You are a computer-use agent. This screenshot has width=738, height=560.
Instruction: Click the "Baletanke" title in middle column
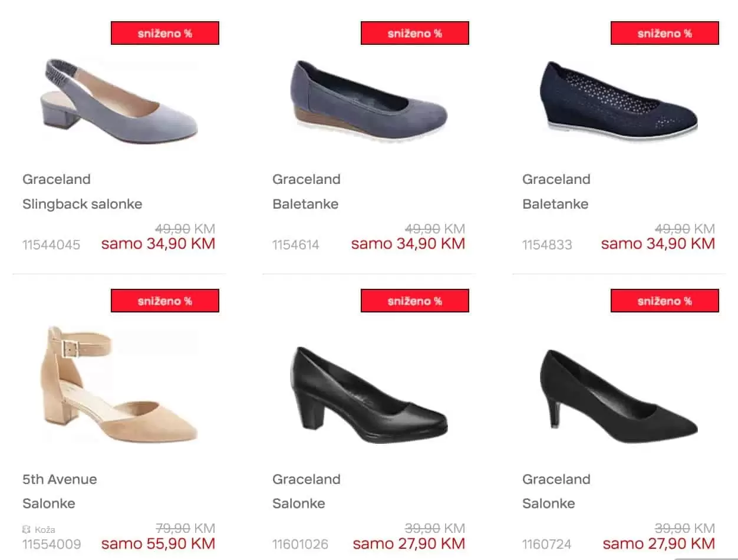[x=305, y=204]
